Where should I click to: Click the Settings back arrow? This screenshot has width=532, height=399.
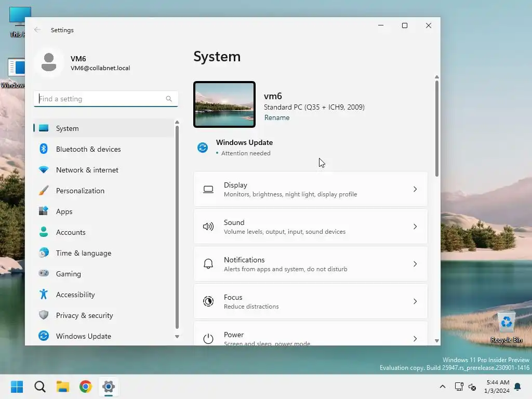point(37,30)
